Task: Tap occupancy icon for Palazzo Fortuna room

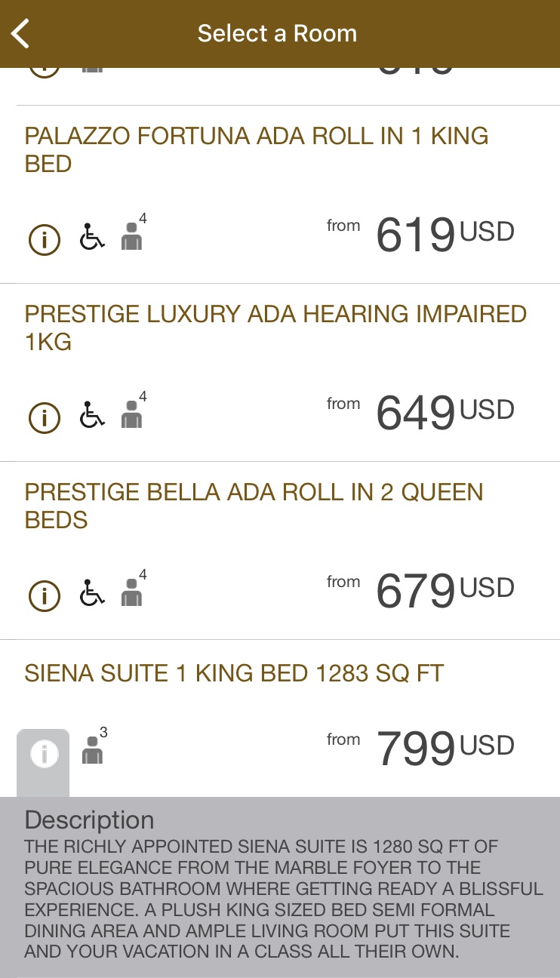Action: (x=132, y=236)
